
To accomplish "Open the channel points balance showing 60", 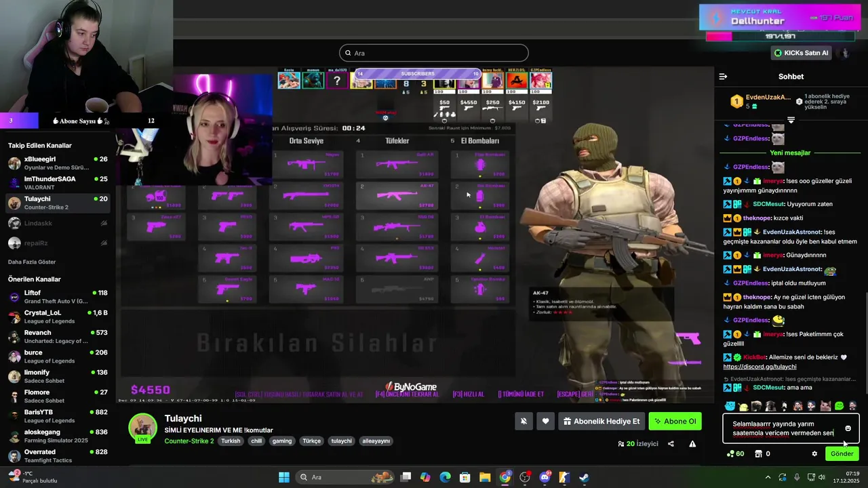I will coord(735,453).
